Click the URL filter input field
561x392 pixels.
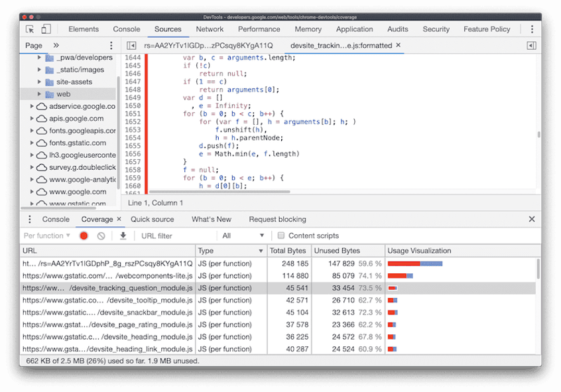(x=177, y=235)
